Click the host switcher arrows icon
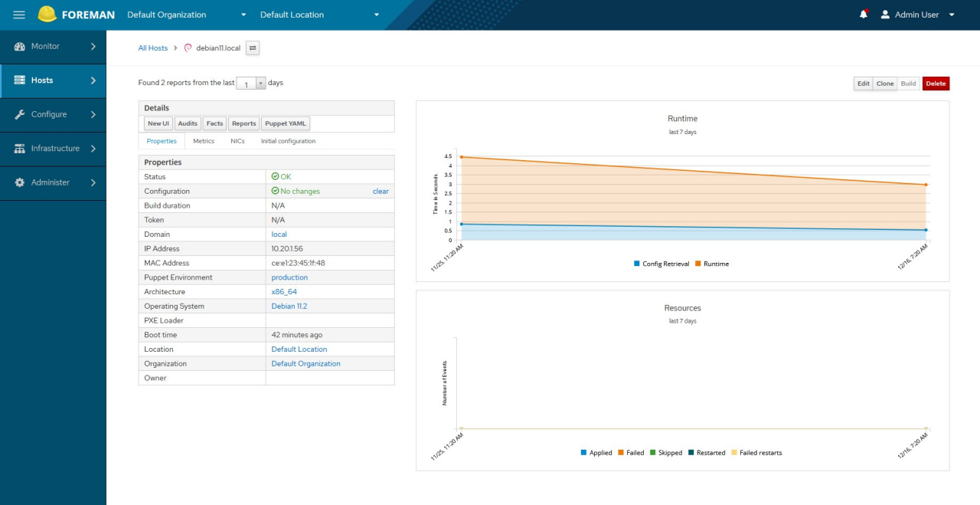 pyautogui.click(x=253, y=48)
